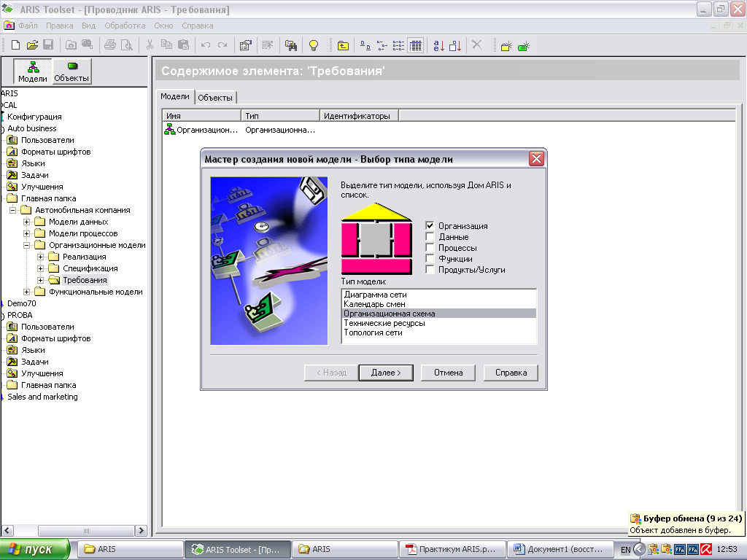Collapse the Автомобильная компания folder
Image resolution: width=747 pixels, height=560 pixels.
(13, 210)
